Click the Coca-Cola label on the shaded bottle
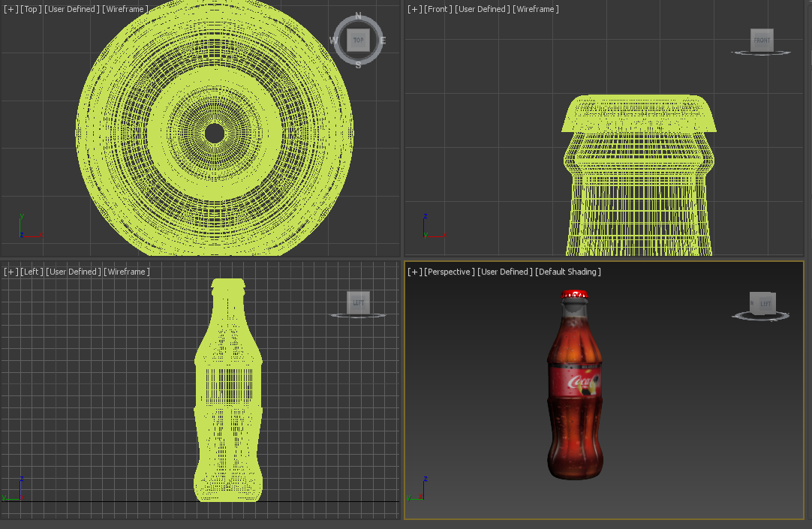812x529 pixels. click(575, 381)
